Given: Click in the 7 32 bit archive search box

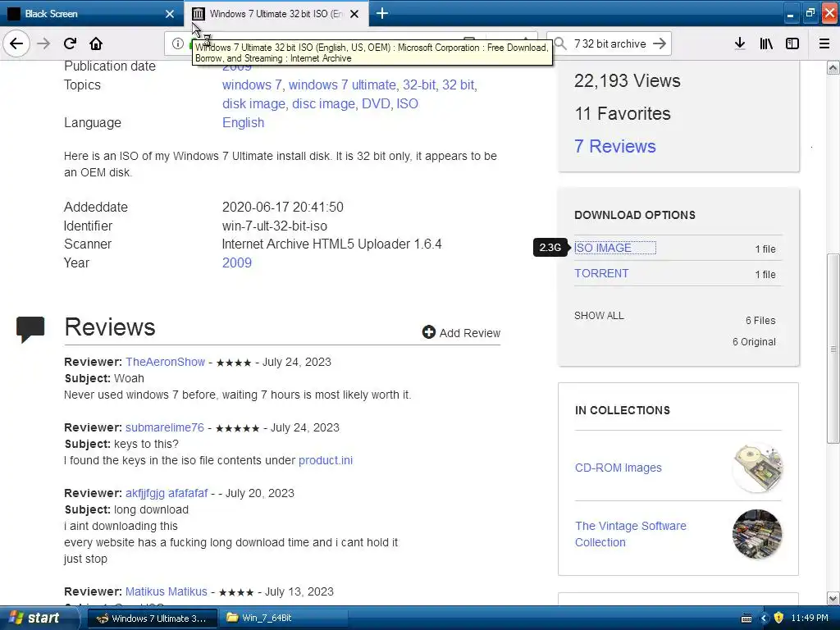Looking at the screenshot, I should (x=610, y=43).
